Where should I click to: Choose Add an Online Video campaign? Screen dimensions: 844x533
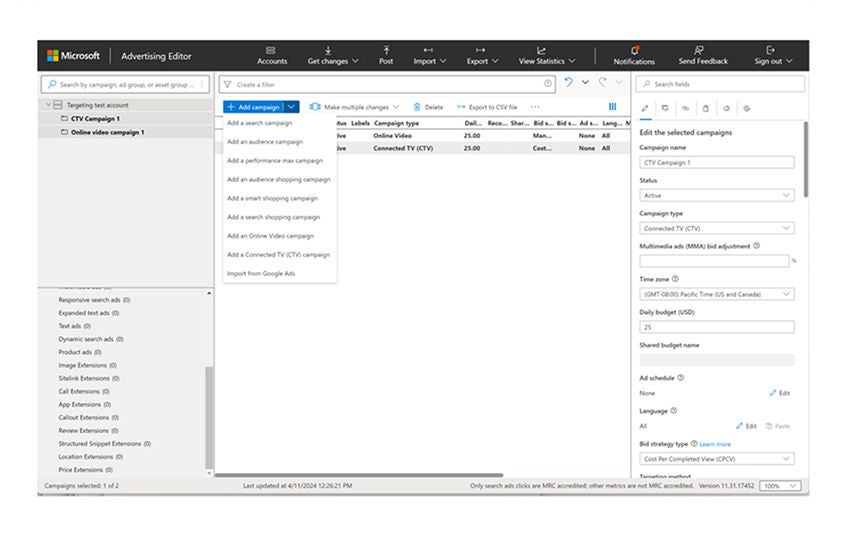[x=270, y=236]
